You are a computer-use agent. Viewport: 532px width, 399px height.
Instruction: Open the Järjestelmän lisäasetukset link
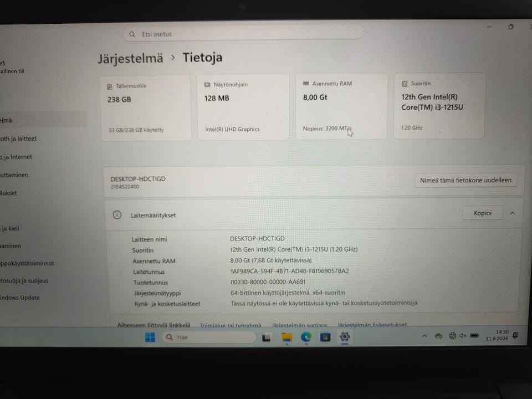click(x=372, y=325)
